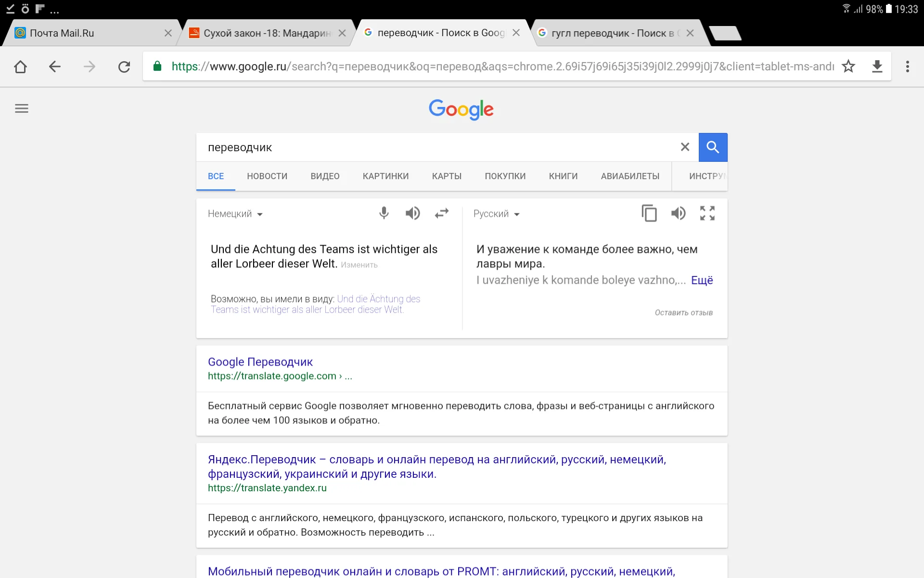The width and height of the screenshot is (924, 578).
Task: Bookmark this page with the star icon
Action: (x=848, y=66)
